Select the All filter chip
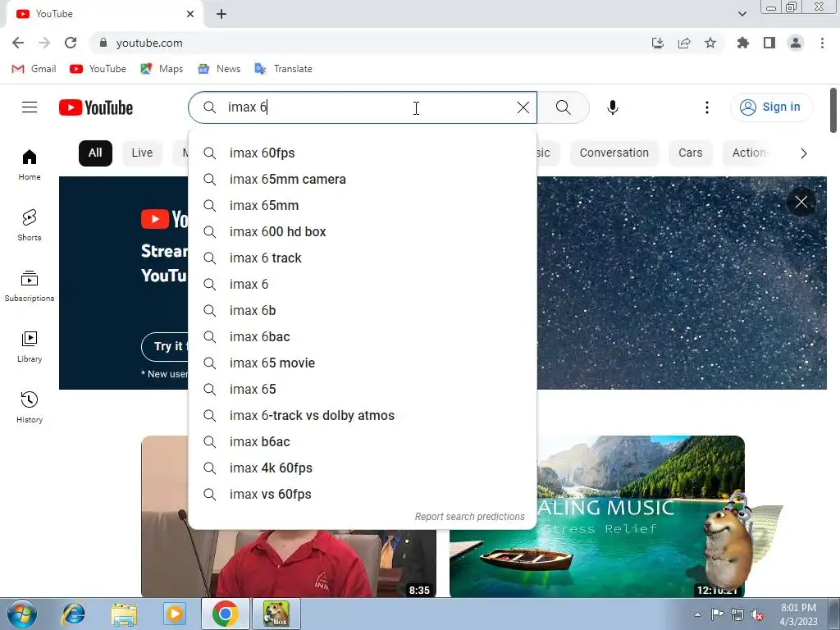This screenshot has width=840, height=630. 95,153
